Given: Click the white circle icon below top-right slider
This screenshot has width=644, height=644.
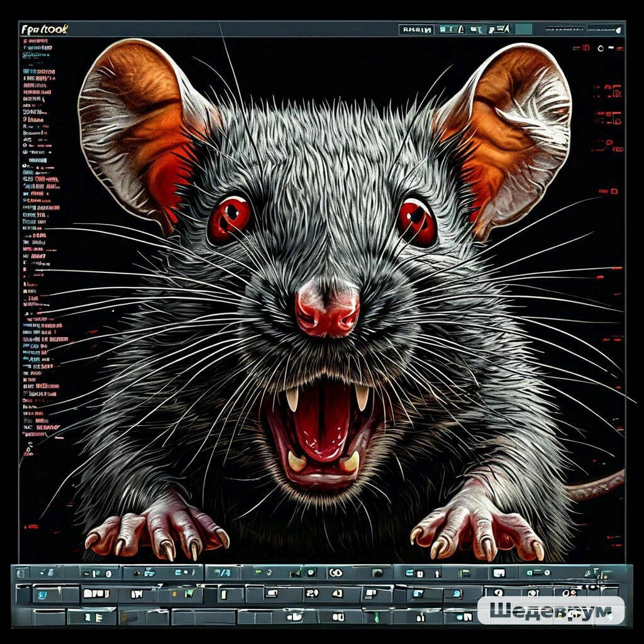Looking at the screenshot, I should tap(601, 48).
